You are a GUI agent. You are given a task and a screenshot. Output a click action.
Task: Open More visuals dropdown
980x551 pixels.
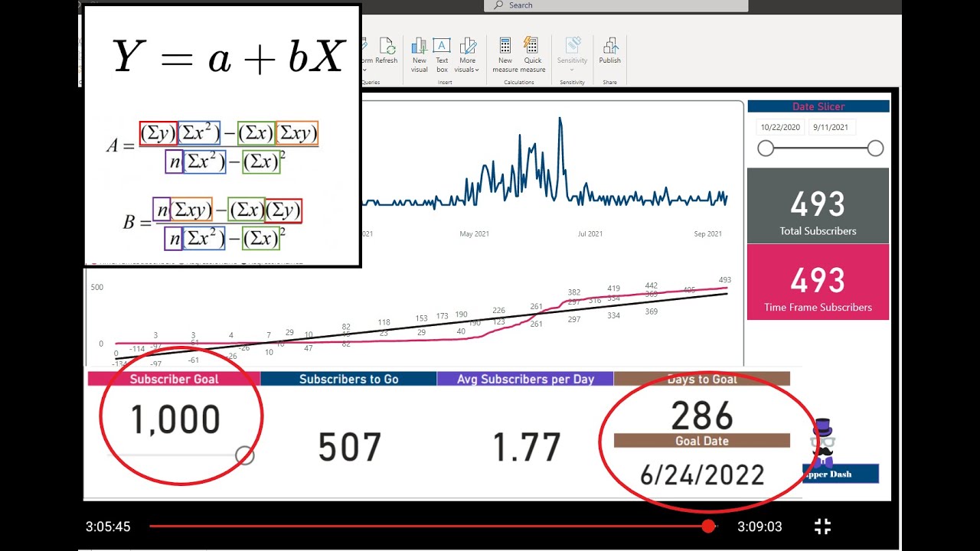tap(467, 54)
